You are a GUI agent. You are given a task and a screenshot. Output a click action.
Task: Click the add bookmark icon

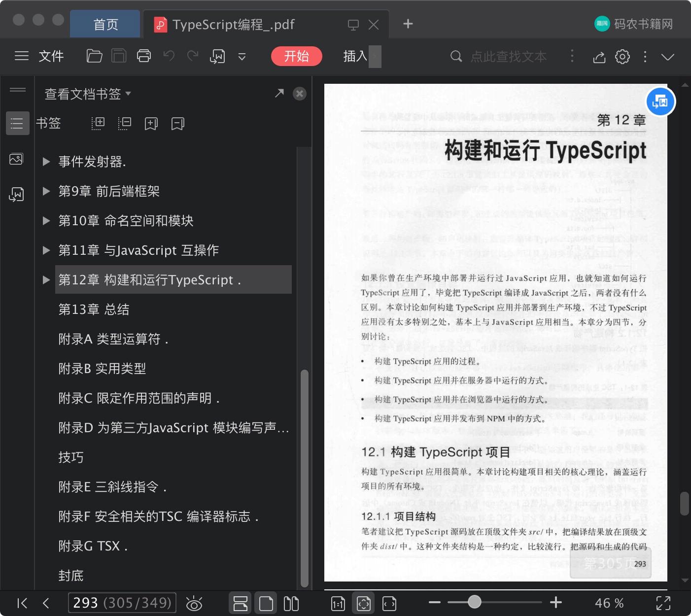151,124
